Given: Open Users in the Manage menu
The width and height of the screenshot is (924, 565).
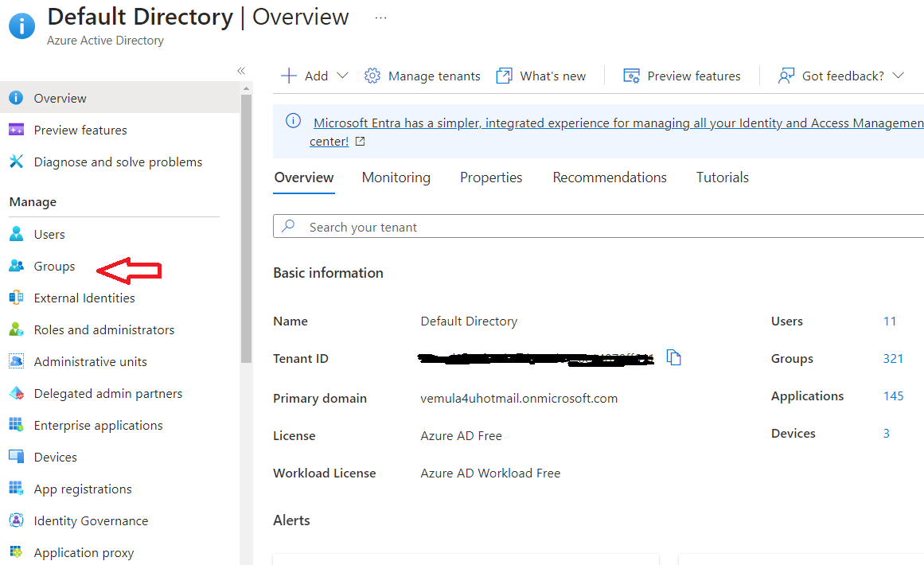Looking at the screenshot, I should (49, 235).
